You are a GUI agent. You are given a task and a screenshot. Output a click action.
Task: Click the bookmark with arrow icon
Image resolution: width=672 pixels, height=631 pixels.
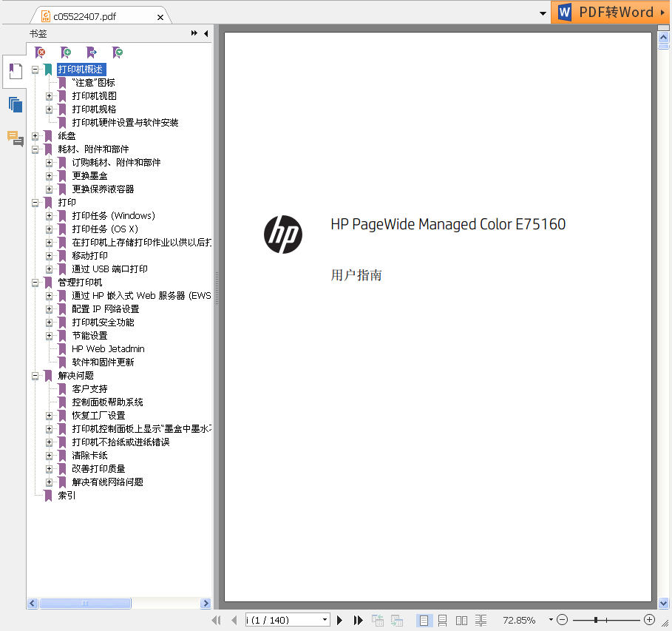(x=91, y=53)
